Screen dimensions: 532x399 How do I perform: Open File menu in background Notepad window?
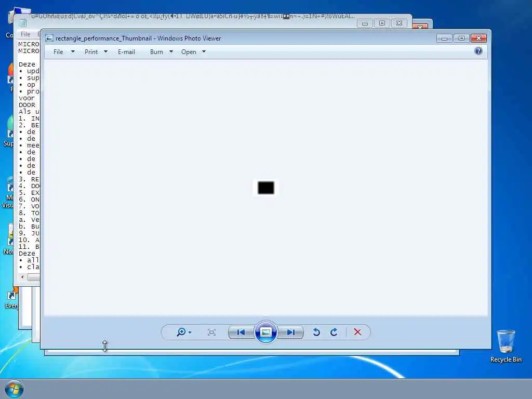(x=25, y=34)
